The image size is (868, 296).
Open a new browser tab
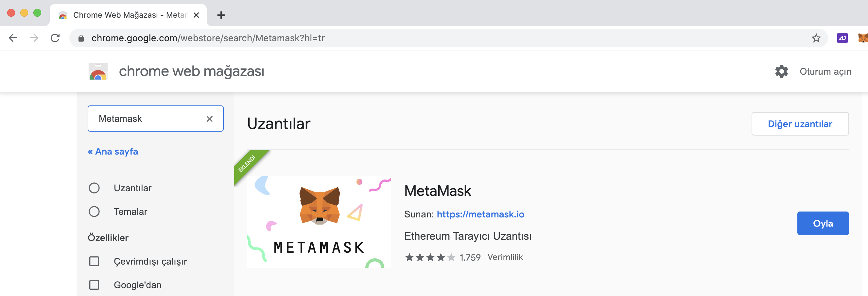[x=221, y=15]
